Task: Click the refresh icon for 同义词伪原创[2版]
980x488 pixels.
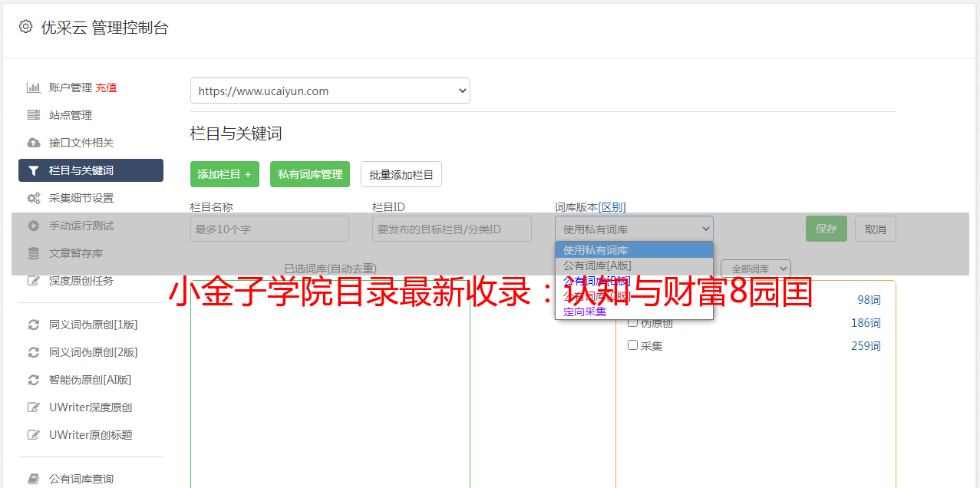Action: coord(34,352)
